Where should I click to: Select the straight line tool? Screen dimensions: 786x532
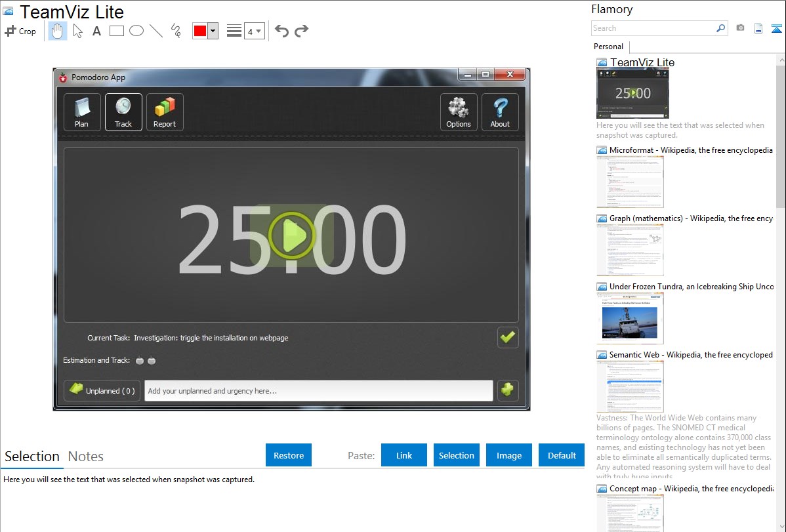(156, 31)
